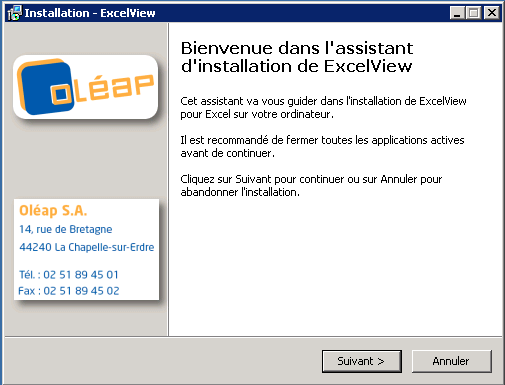Click the 'd'installation de ExcelView' heading line
Viewport: 505px width, 385px height.
297,66
